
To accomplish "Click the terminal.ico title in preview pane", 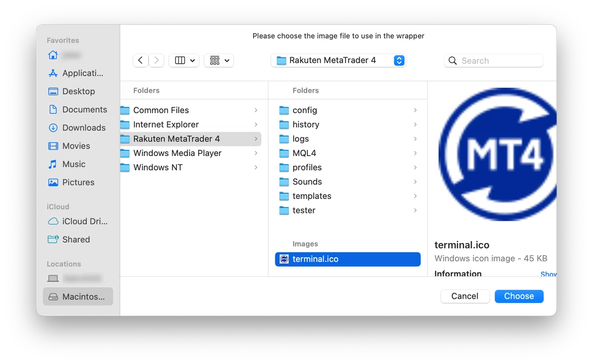I will (462, 245).
